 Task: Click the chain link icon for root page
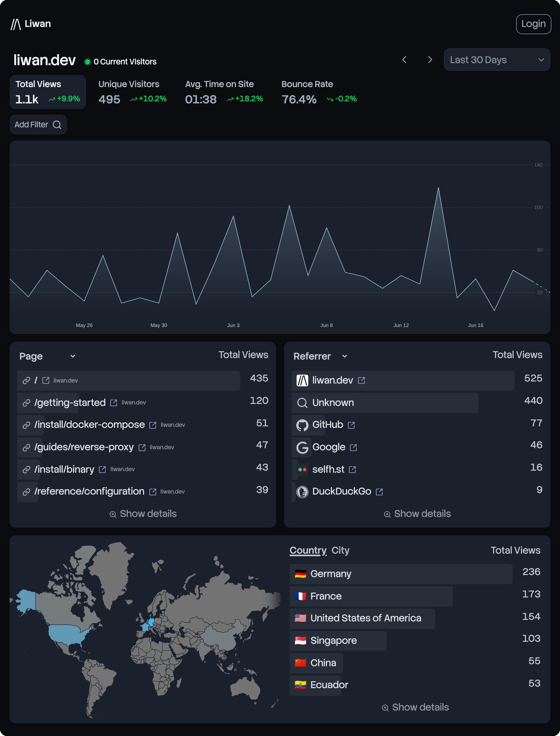point(27,380)
